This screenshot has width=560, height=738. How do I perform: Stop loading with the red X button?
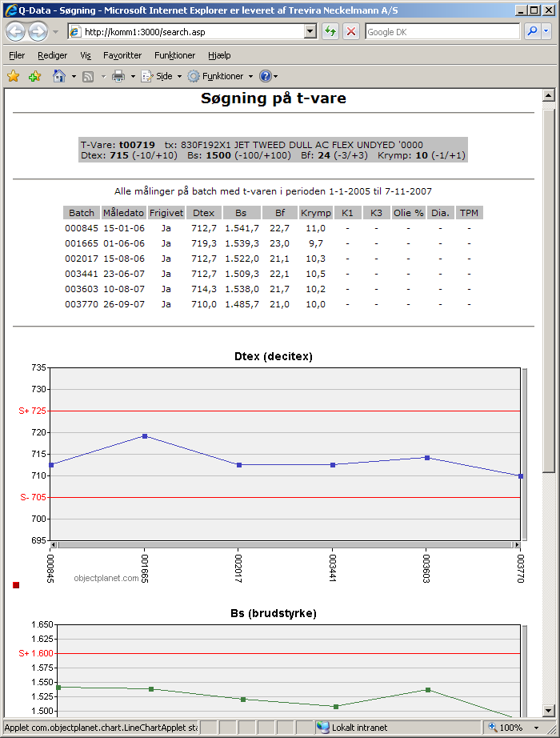click(351, 31)
